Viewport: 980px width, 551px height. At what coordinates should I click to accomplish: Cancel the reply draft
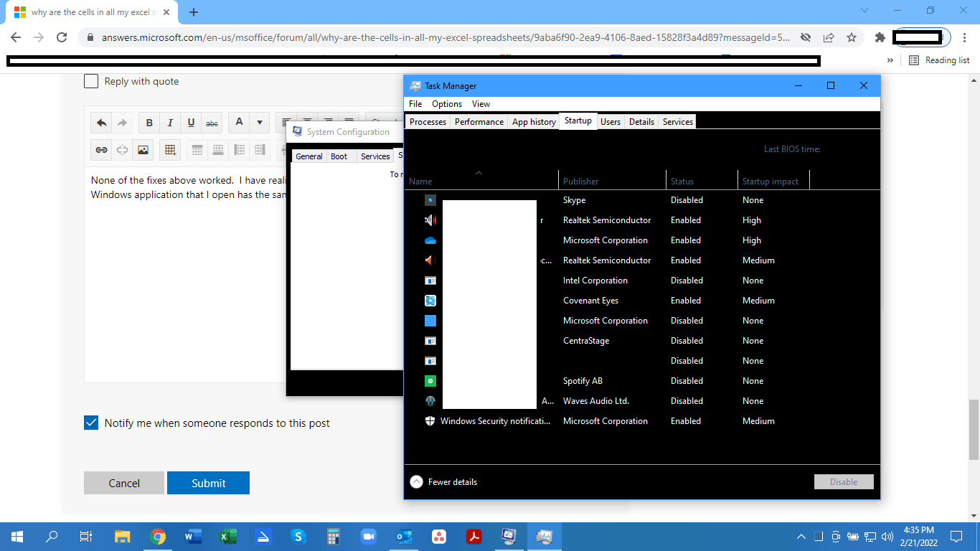123,482
